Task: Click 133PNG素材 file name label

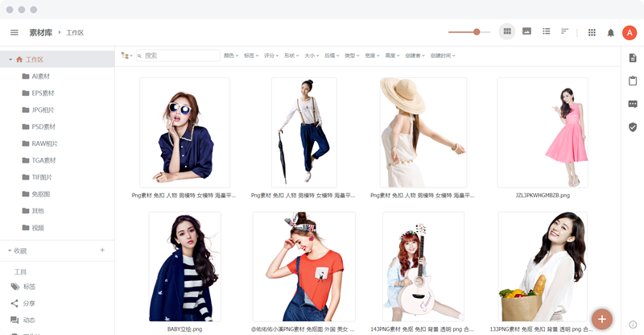Action: 541,329
